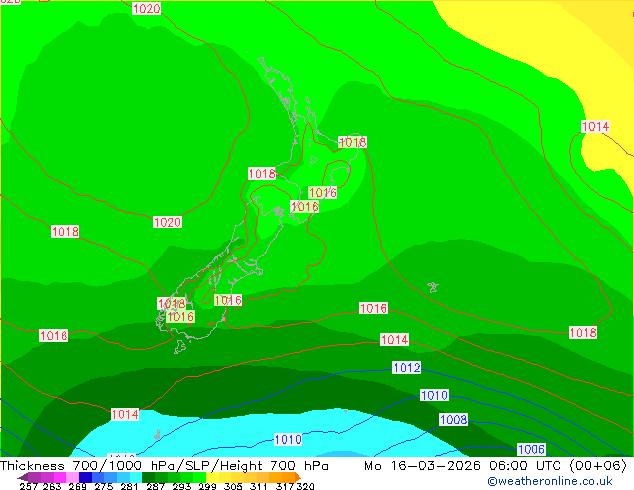This screenshot has height=490, width=634.
Task: Pick the light pink legend swatch above 269
Action: point(72,477)
